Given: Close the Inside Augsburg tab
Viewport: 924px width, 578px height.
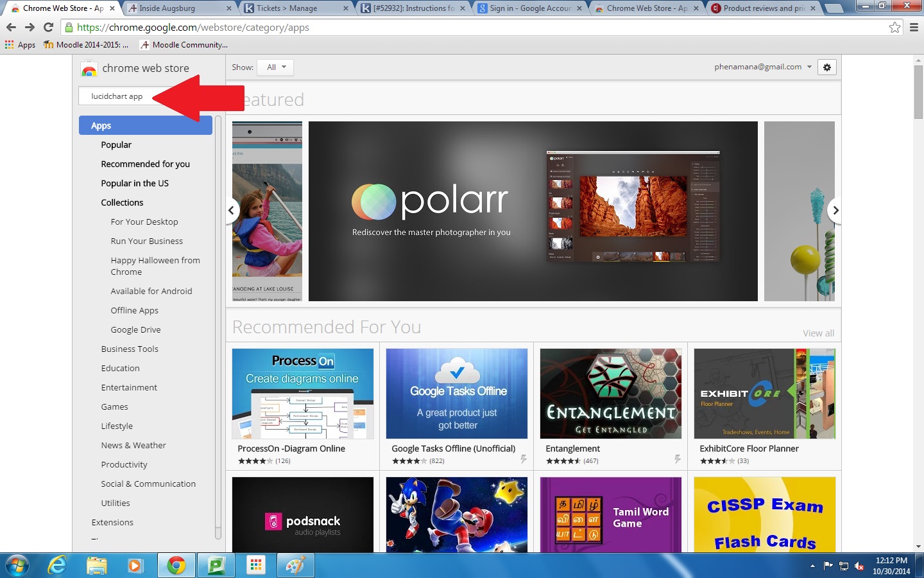Looking at the screenshot, I should tap(229, 8).
